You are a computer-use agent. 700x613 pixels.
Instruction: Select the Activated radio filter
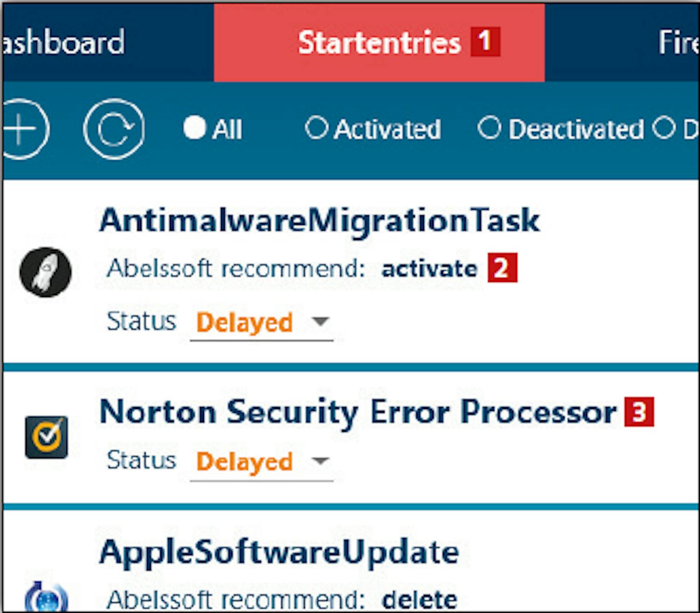click(x=316, y=128)
